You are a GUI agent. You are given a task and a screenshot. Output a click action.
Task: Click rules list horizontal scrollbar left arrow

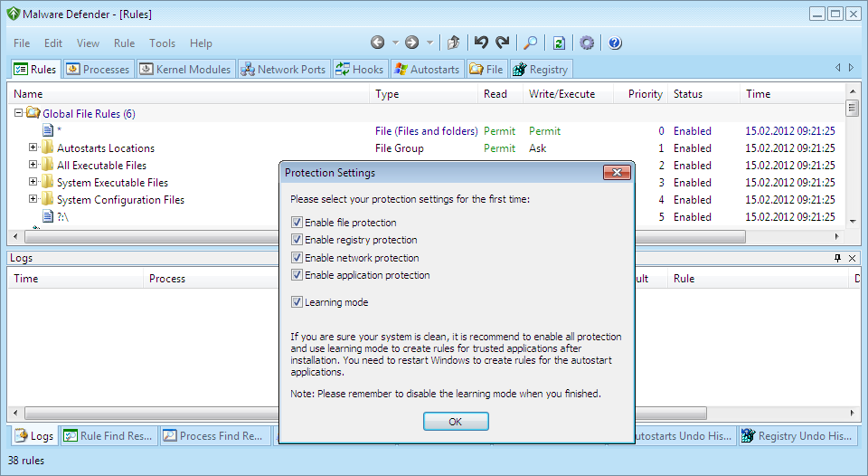pos(15,236)
